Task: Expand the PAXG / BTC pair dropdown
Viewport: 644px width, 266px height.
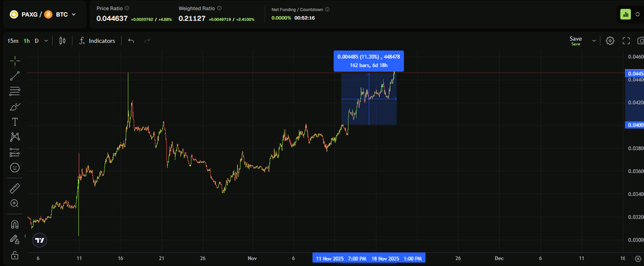Action: tap(74, 14)
